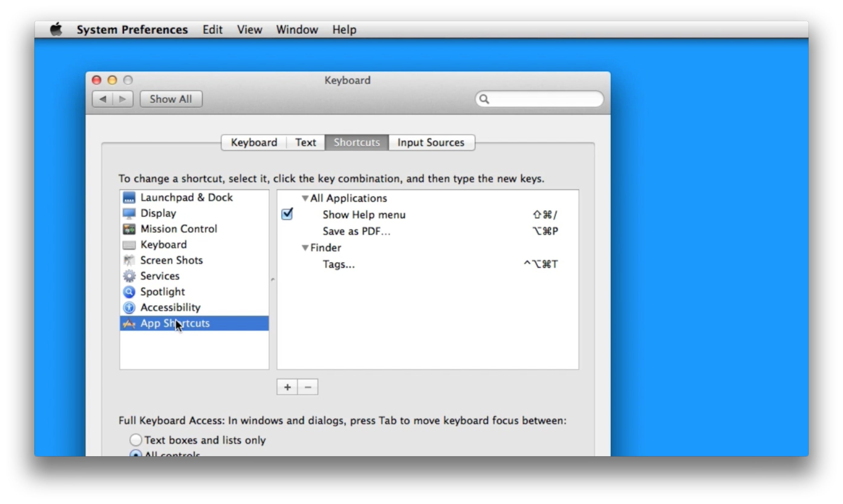Close the Keyboard window
Image resolution: width=843 pixels, height=504 pixels.
click(x=96, y=80)
